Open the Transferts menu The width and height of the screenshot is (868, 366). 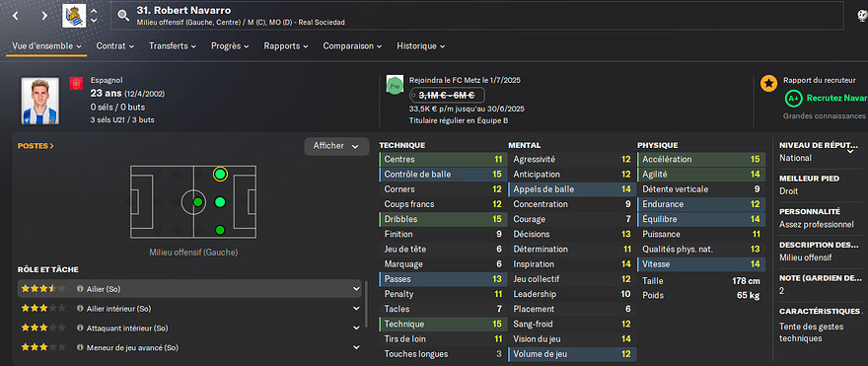pos(173,46)
